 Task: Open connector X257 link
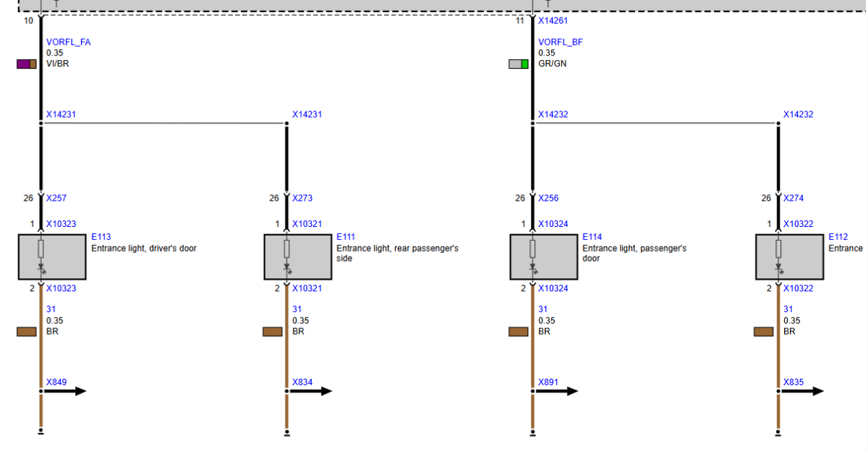[x=56, y=198]
